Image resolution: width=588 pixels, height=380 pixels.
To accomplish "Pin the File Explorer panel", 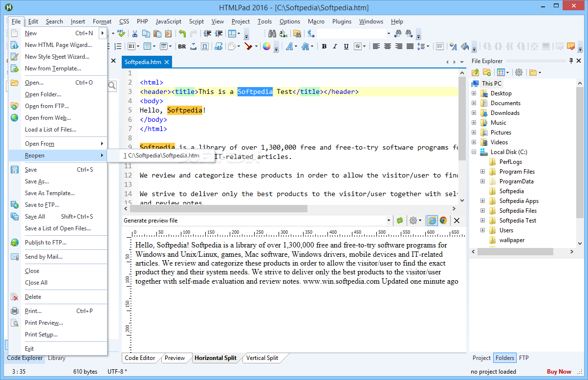I will tap(571, 61).
